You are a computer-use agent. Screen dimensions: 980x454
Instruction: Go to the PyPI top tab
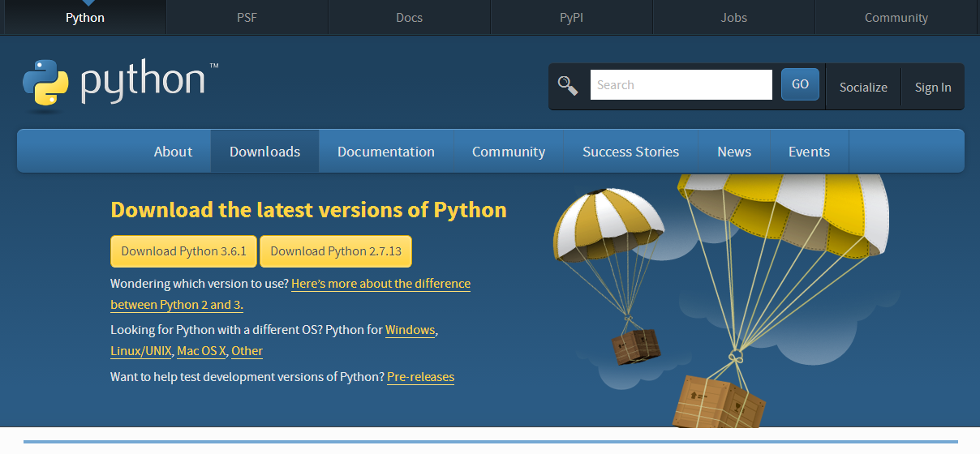(571, 18)
